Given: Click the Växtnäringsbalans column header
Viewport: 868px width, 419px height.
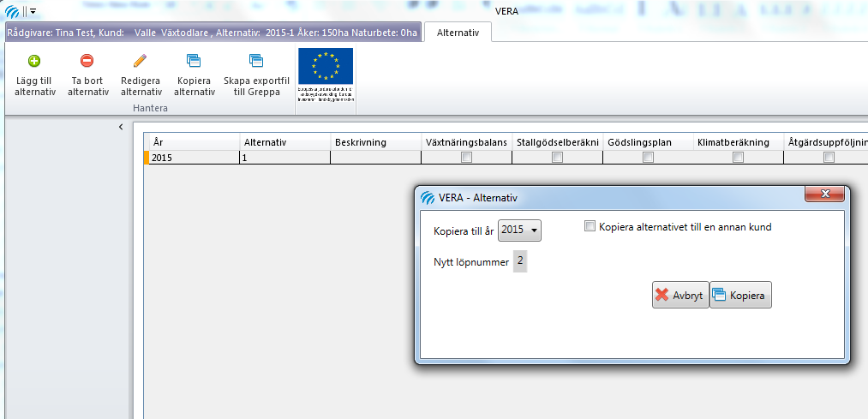Looking at the screenshot, I should (x=467, y=142).
